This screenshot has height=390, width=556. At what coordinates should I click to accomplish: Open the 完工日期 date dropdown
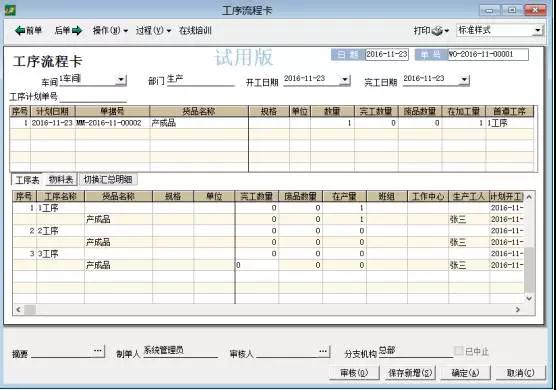(x=464, y=79)
